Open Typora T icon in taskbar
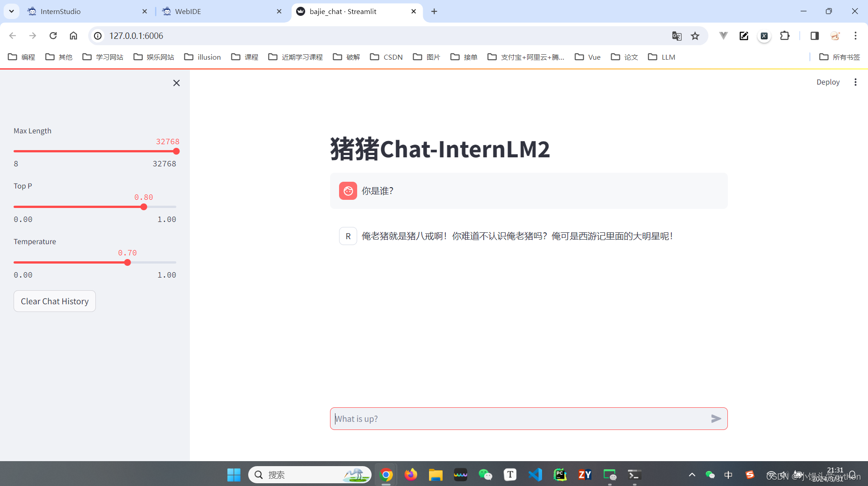 [510, 475]
